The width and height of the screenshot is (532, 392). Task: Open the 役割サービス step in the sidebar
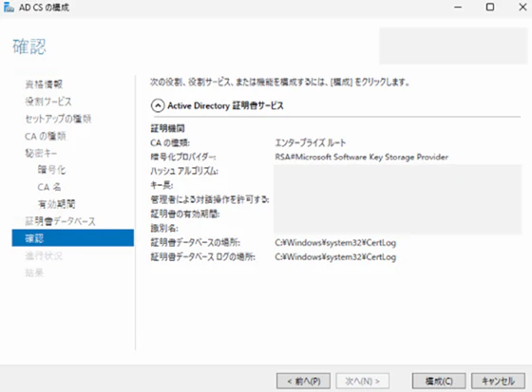point(48,102)
